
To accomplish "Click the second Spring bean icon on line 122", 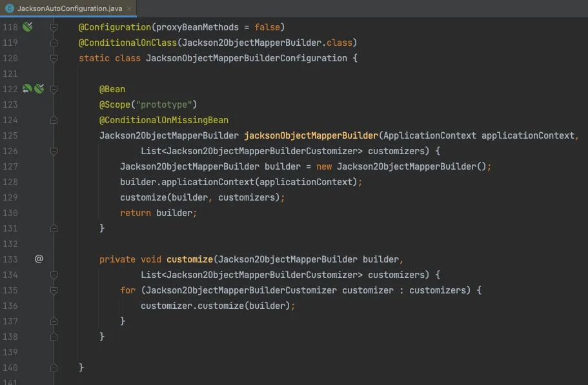I will tap(39, 89).
